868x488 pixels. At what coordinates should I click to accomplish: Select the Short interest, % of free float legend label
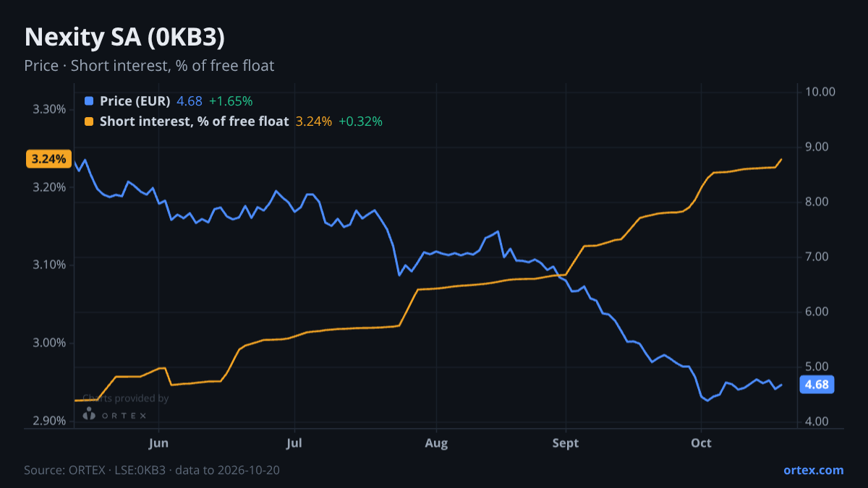pyautogui.click(x=195, y=121)
